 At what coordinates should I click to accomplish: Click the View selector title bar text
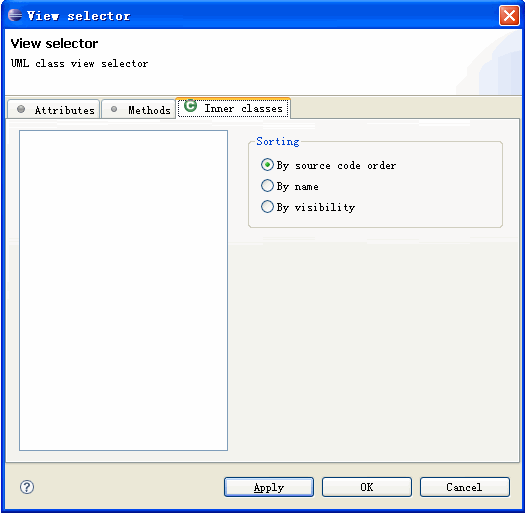[79, 16]
